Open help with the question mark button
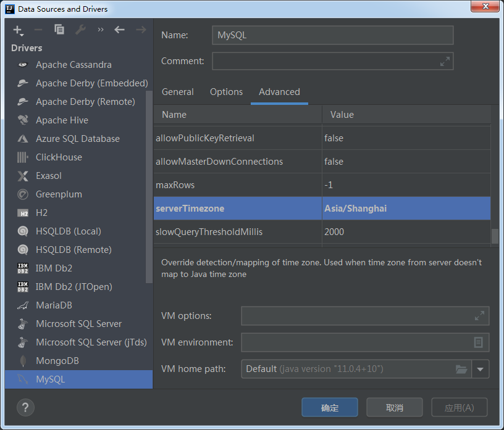 point(25,408)
